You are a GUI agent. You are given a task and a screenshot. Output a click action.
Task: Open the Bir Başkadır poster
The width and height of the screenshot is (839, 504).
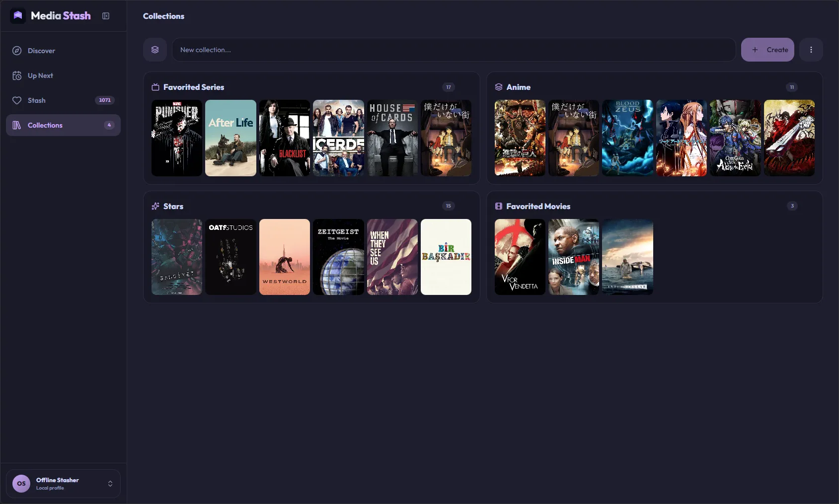click(446, 257)
